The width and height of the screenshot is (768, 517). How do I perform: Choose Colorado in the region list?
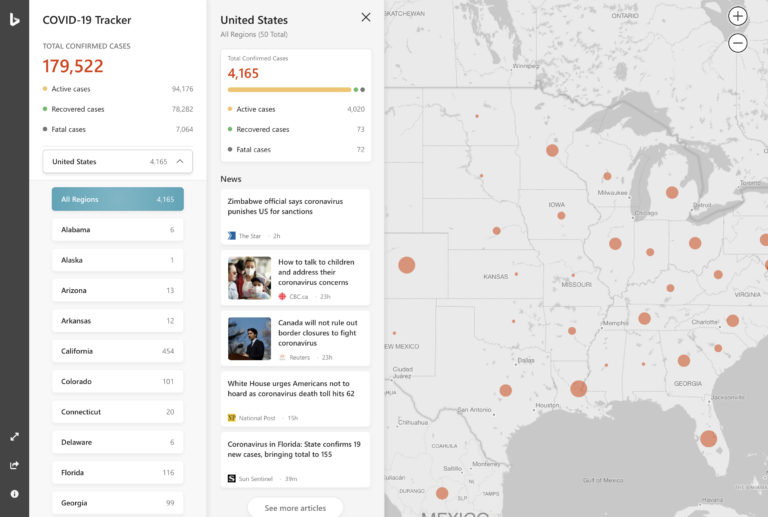pyautogui.click(x=117, y=381)
